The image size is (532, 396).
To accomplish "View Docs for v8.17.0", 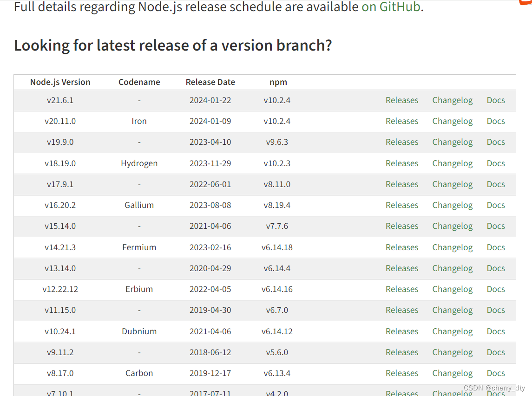I will (496, 373).
